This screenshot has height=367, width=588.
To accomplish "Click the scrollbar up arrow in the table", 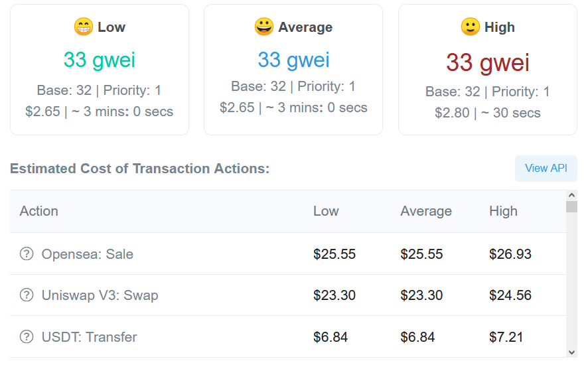I will click(x=571, y=195).
